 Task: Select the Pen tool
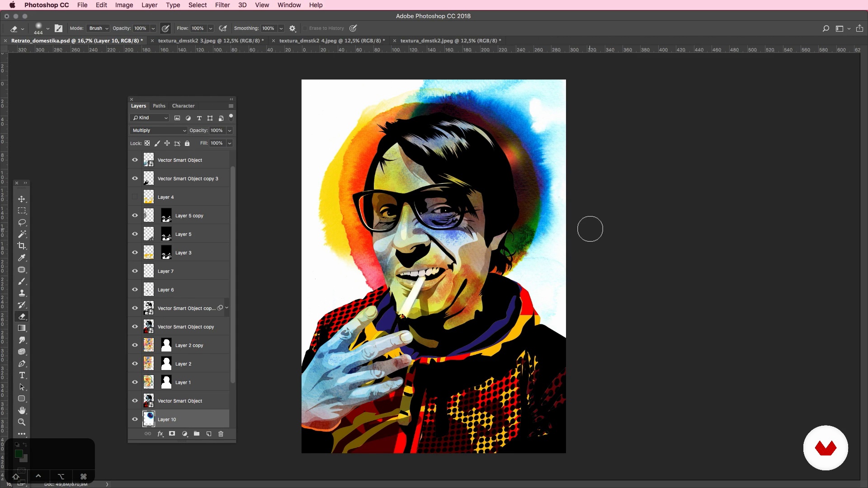[x=22, y=363]
